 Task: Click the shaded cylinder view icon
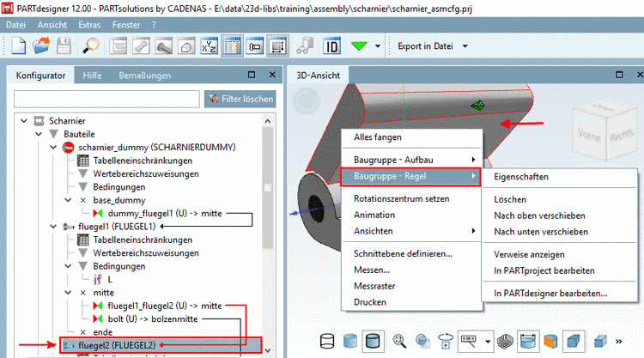350,341
